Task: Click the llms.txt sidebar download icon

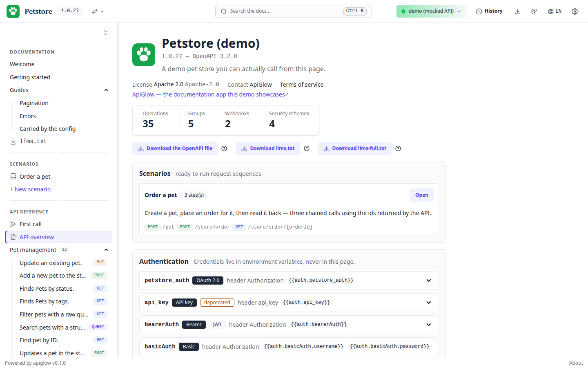Action: tap(13, 141)
